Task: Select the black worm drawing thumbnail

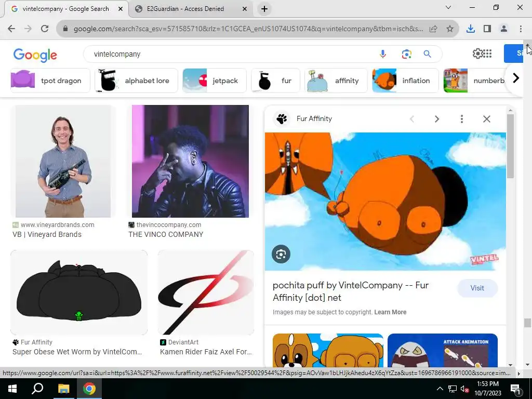Action: click(x=79, y=292)
